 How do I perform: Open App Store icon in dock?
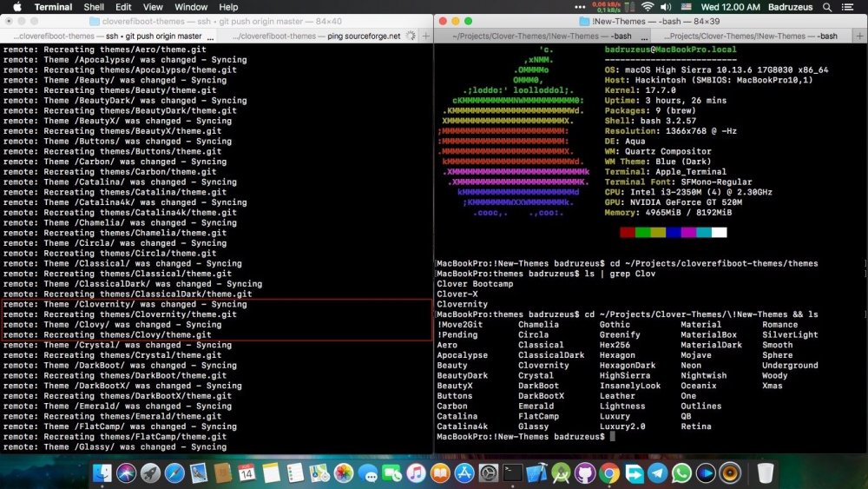464,473
